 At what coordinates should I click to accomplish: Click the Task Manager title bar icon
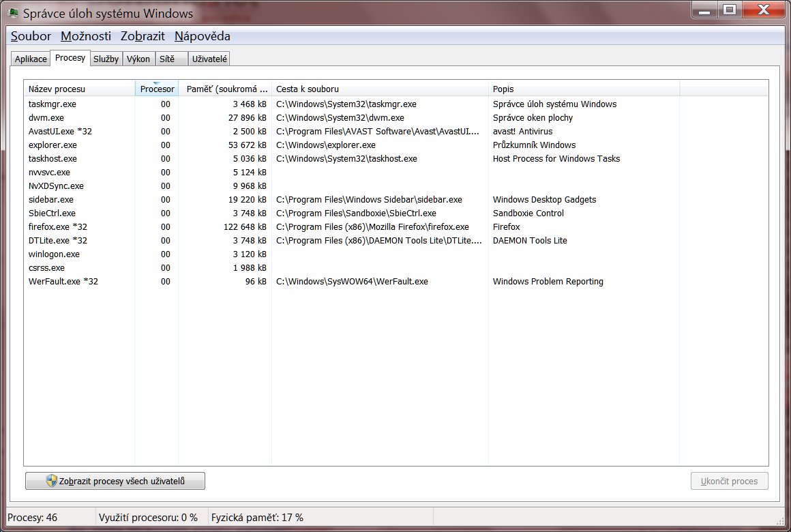coord(13,12)
